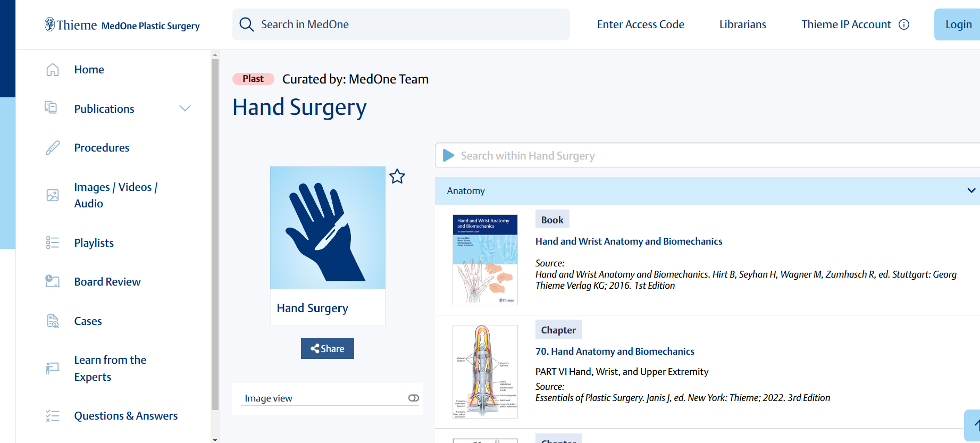Image resolution: width=980 pixels, height=443 pixels.
Task: Click the Search within Hand Surgery field
Action: pyautogui.click(x=707, y=155)
